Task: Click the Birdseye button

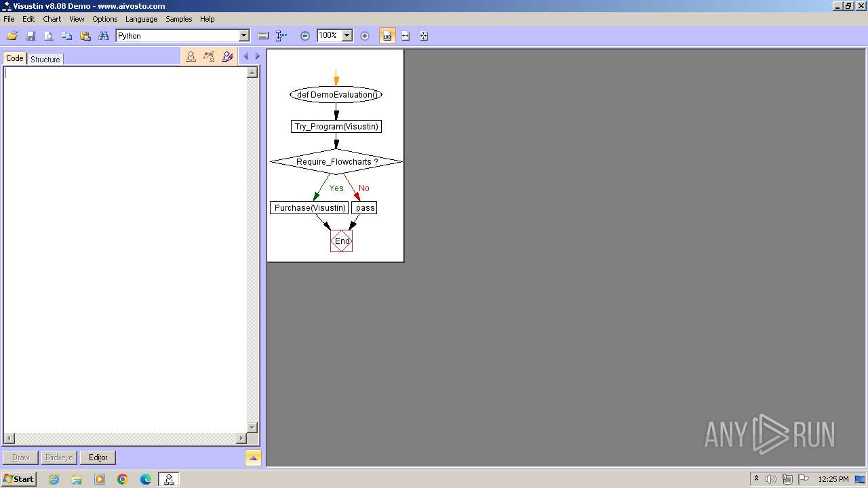Action: (x=59, y=457)
